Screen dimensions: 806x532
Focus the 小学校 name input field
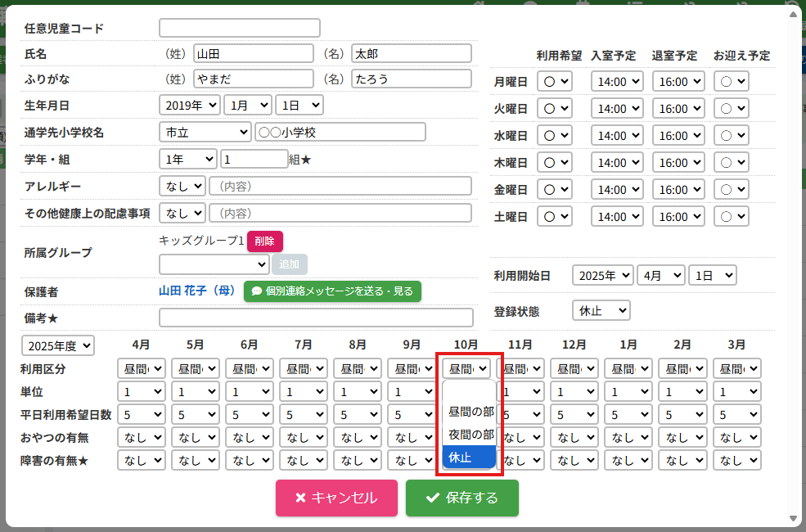click(340, 132)
